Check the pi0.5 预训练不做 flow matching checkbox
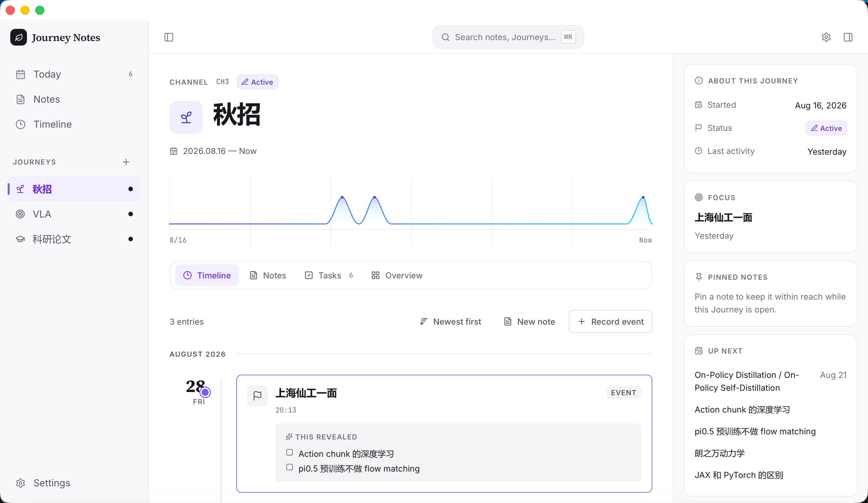The image size is (868, 503). [x=289, y=467]
